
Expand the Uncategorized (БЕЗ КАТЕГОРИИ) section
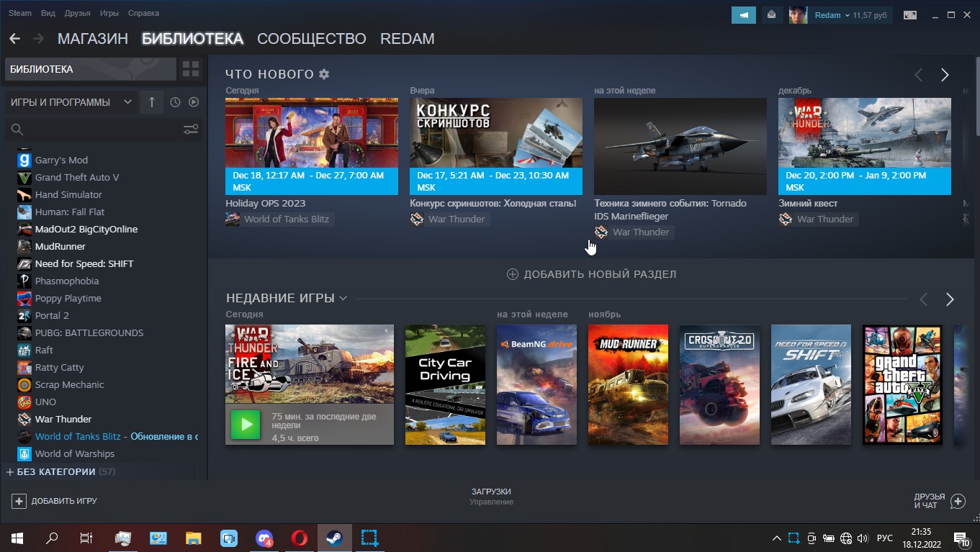[60, 471]
